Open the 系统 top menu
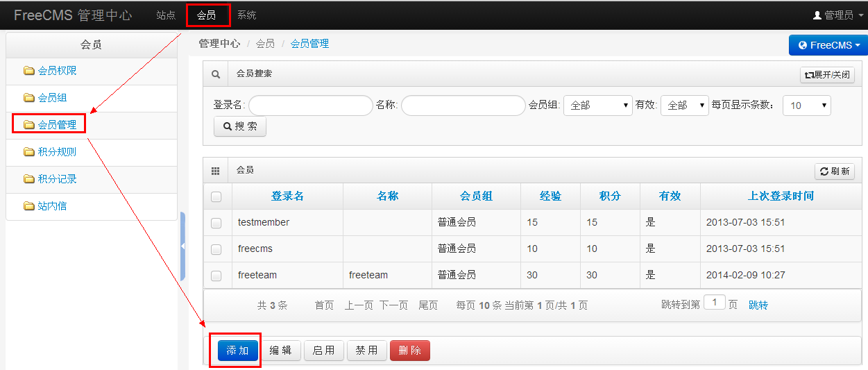The image size is (868, 370). [x=246, y=15]
